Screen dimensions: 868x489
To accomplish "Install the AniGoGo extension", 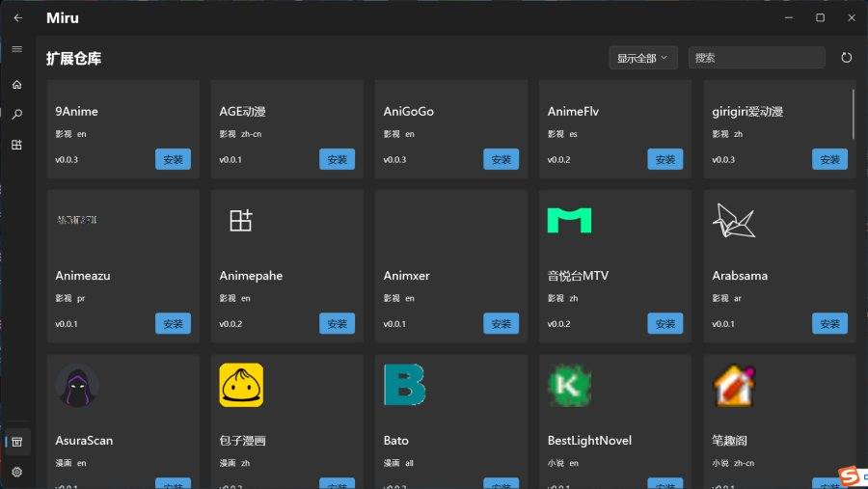I will point(501,159).
